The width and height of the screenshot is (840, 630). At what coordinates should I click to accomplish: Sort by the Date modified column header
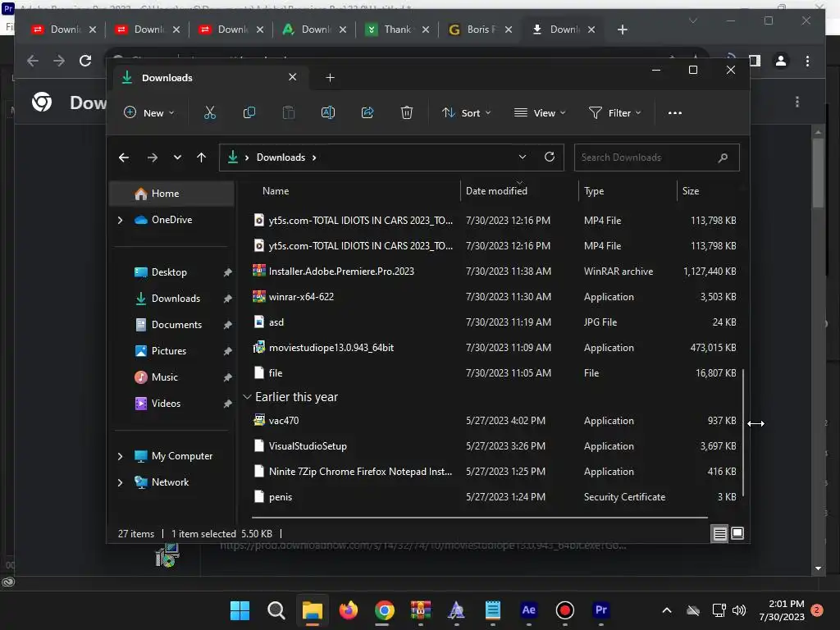[x=496, y=190]
